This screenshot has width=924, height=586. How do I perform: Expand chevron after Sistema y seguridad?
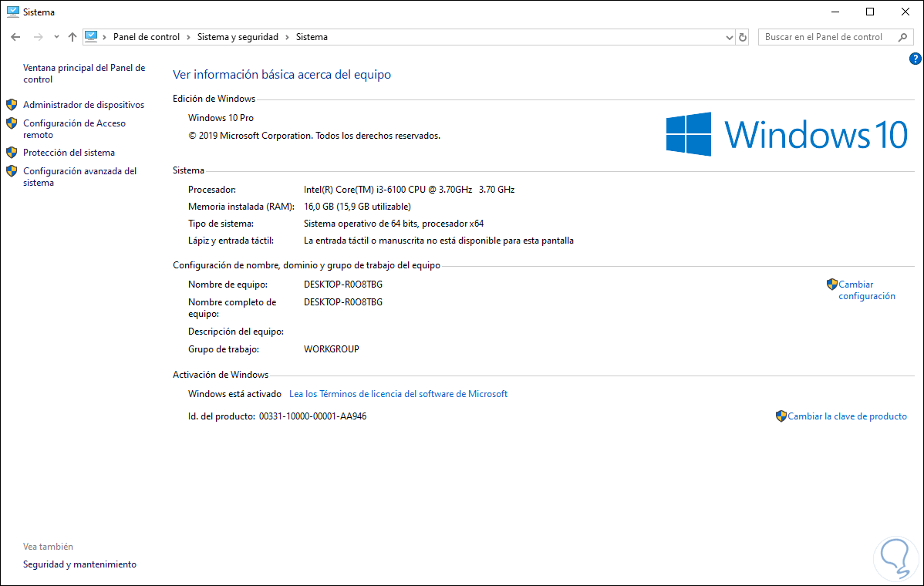[288, 37]
